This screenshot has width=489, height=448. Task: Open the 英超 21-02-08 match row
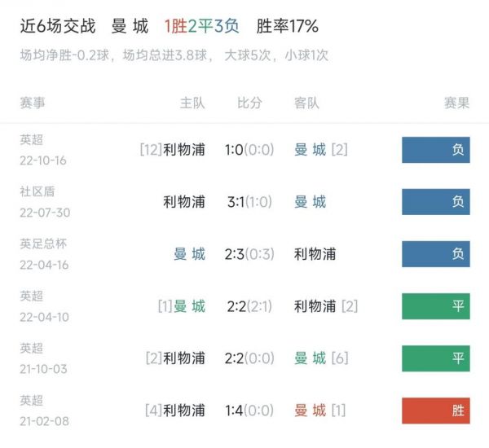point(244,411)
